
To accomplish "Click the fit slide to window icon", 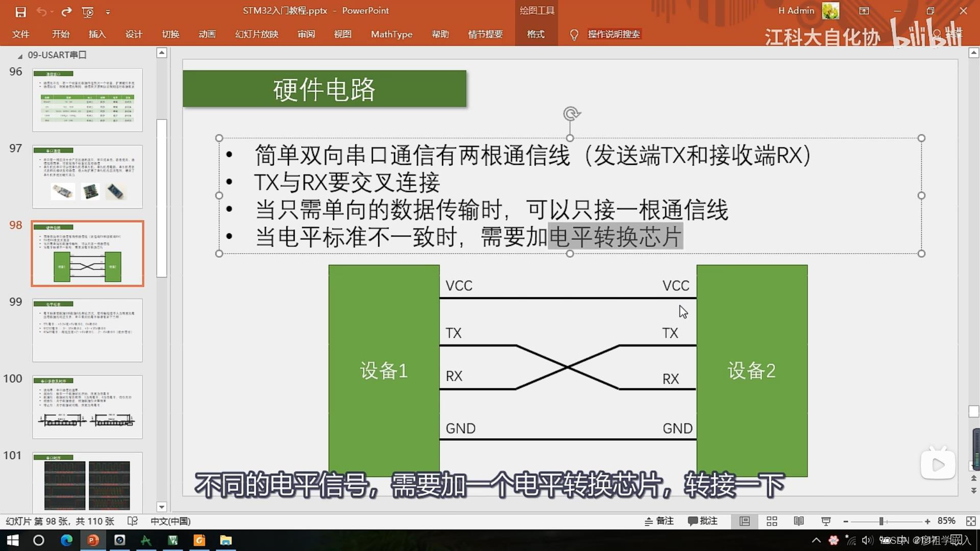I will 970,521.
